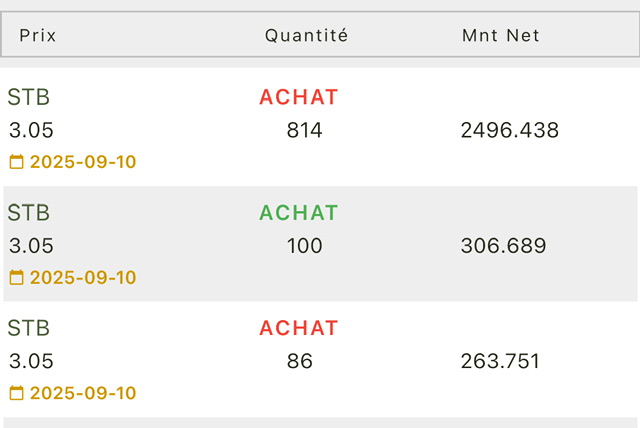640x428 pixels.
Task: Click the calendar icon in the 86 quantity row
Action: (16, 393)
